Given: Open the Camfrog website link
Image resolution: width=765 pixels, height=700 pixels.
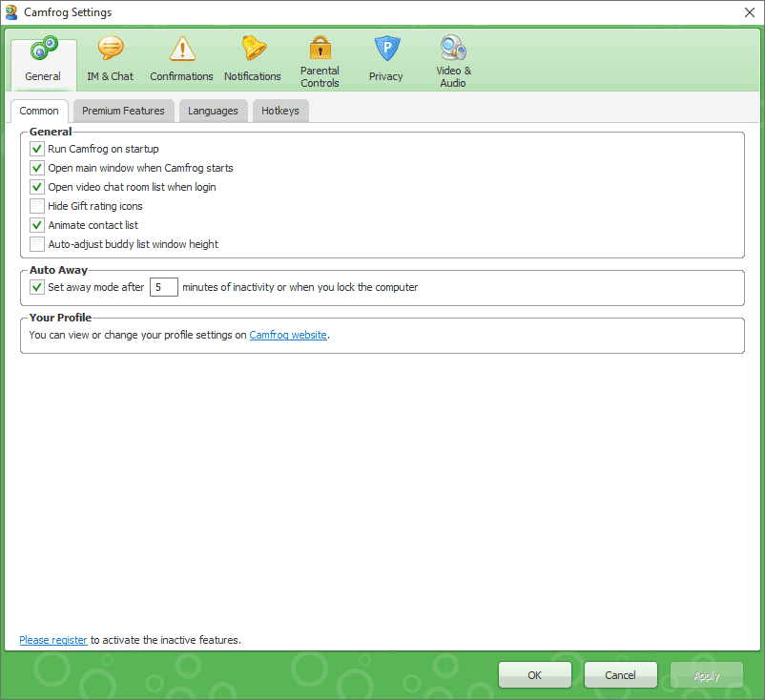Looking at the screenshot, I should click(x=288, y=335).
